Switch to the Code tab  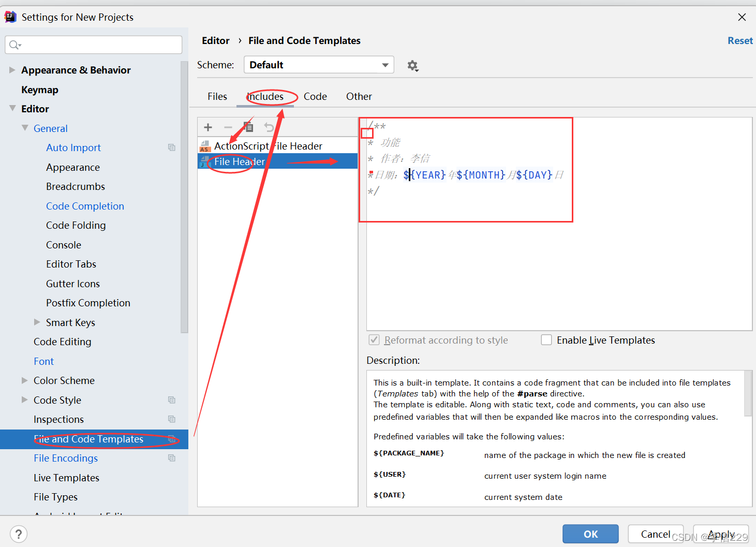point(315,97)
